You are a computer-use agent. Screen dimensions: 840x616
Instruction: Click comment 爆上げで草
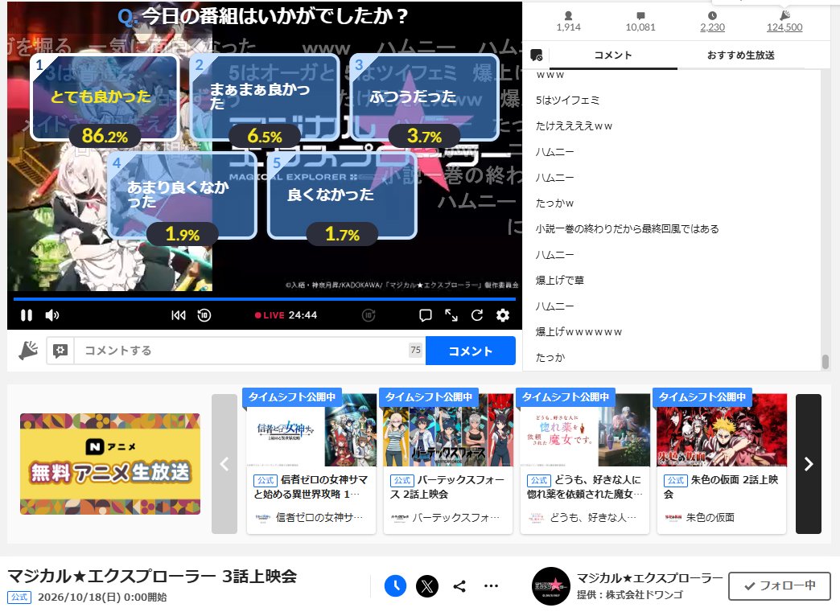point(560,281)
